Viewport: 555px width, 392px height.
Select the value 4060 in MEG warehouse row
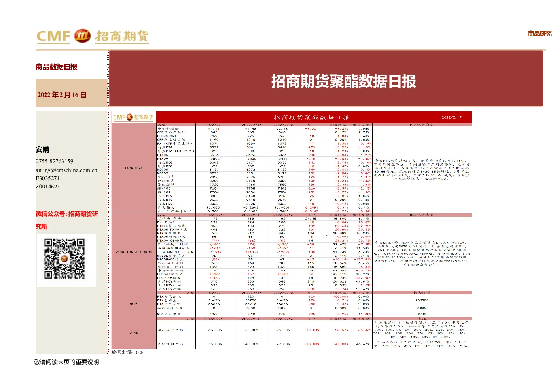coord(214,314)
